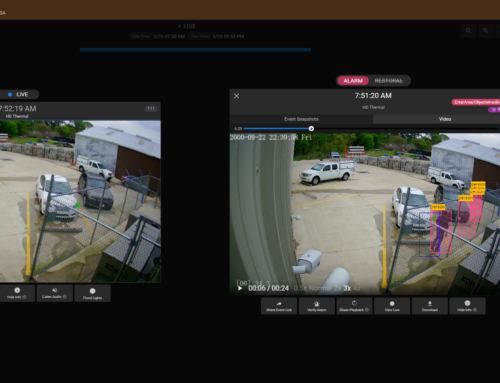Screen dimensions: 500x383
Task: Click the Verify Alarm button
Action: pyautogui.click(x=317, y=306)
